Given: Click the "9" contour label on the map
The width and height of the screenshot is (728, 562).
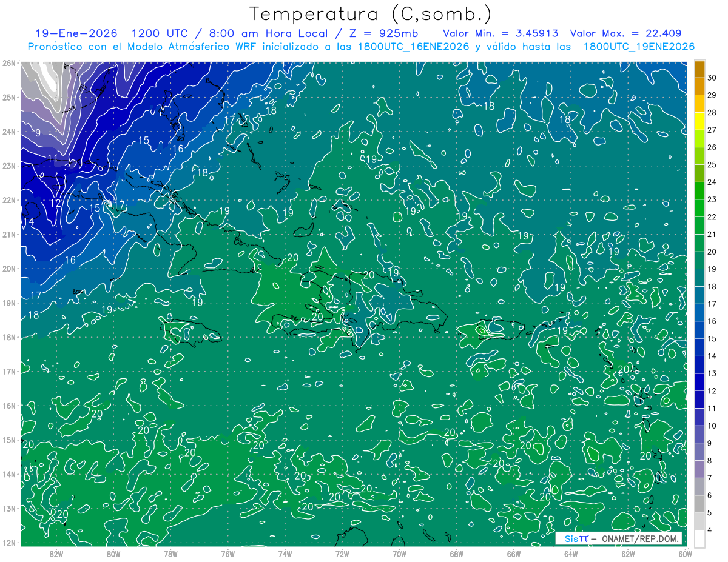Looking at the screenshot, I should click(x=38, y=133).
